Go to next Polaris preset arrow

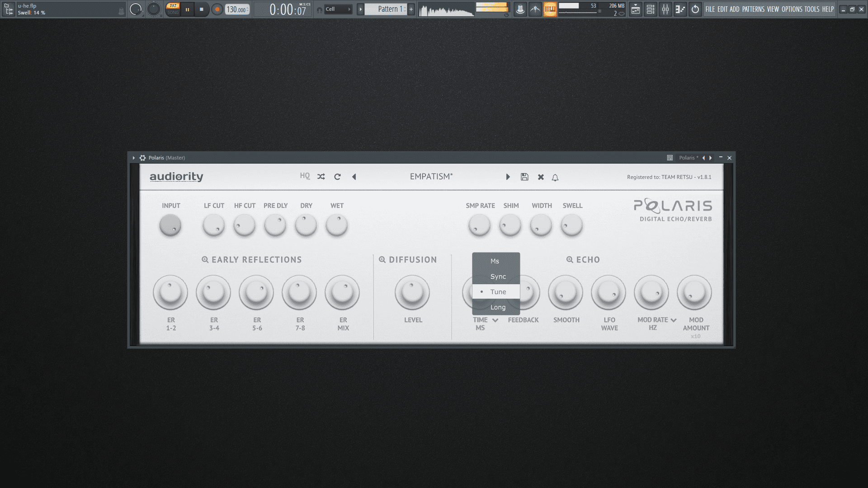(508, 177)
